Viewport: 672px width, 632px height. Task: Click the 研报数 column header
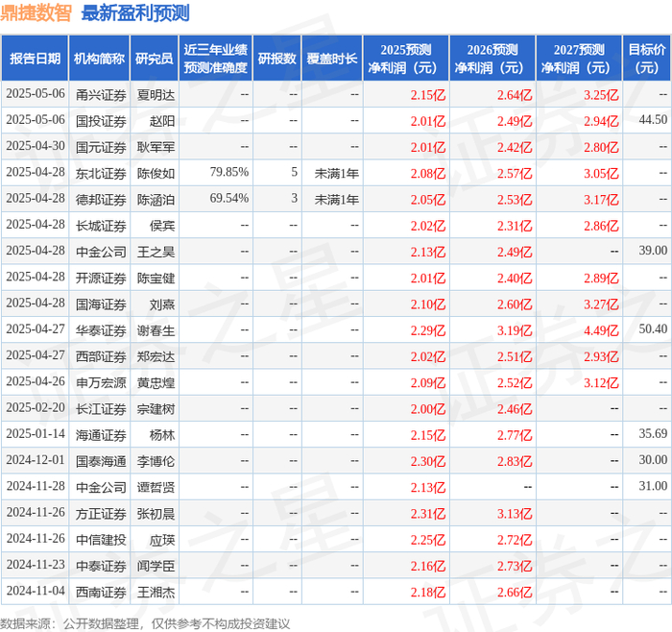point(276,59)
